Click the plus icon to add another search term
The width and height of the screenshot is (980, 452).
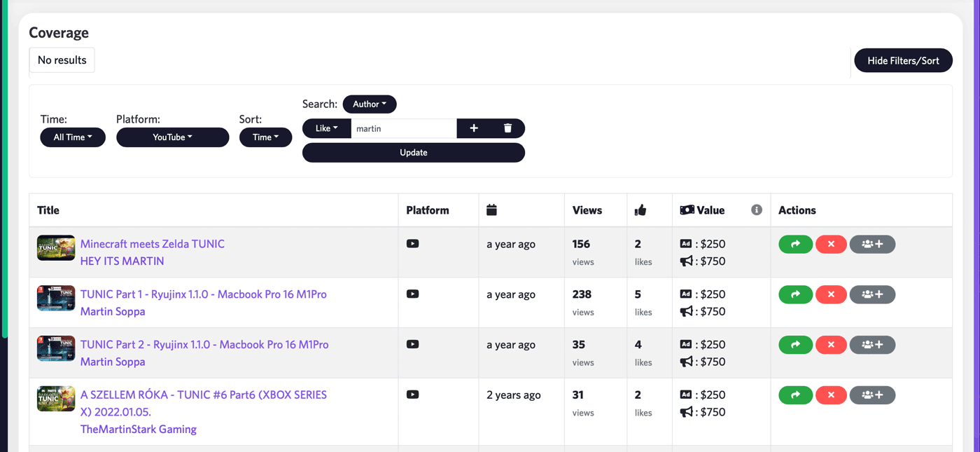click(x=474, y=128)
